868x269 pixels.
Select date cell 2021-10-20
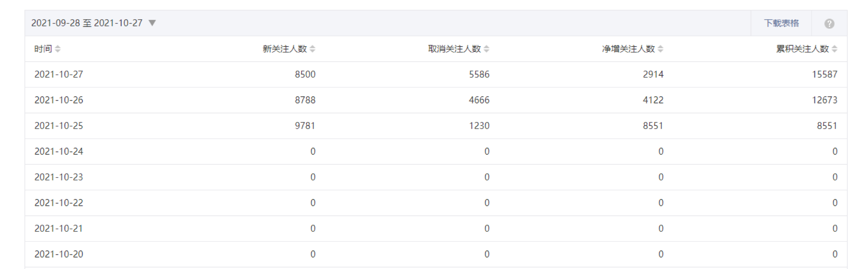click(x=59, y=254)
